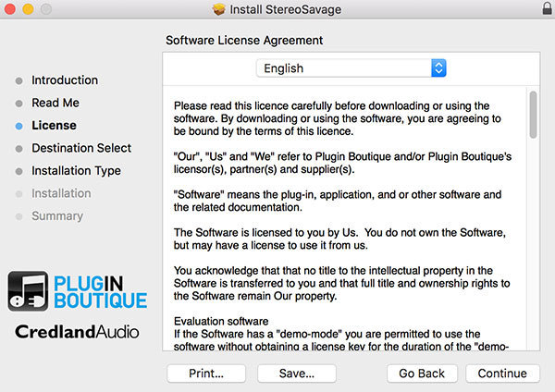Save the license with the Save... button

coord(297,374)
